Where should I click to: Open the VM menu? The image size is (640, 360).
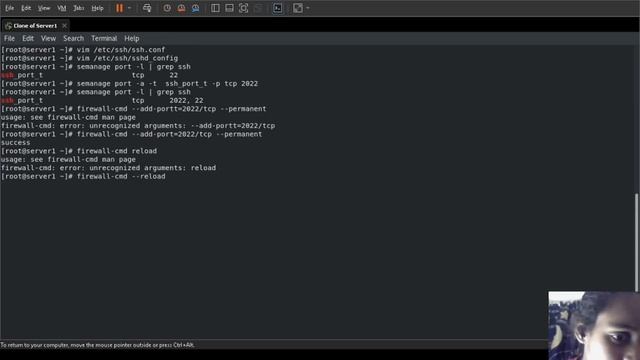point(62,8)
